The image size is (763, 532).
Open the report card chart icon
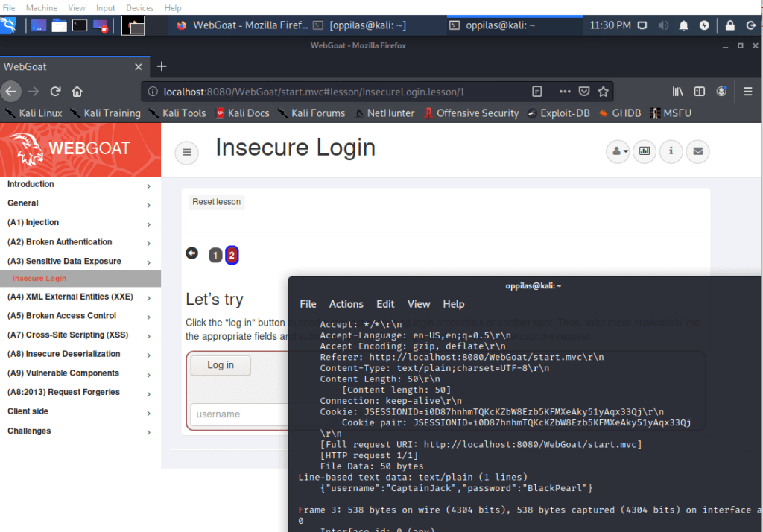645,151
